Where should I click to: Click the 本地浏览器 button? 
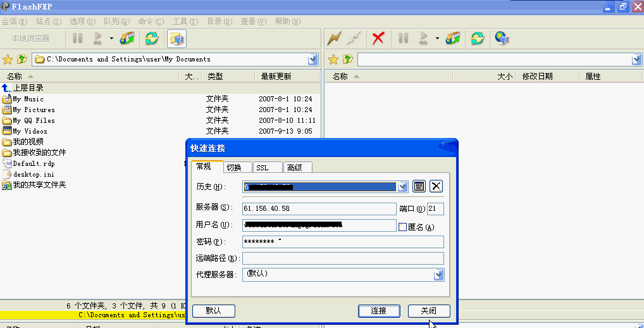(x=30, y=39)
